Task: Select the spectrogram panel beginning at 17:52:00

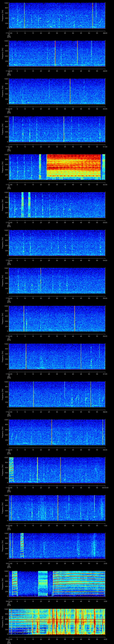Action: (57, 205)
